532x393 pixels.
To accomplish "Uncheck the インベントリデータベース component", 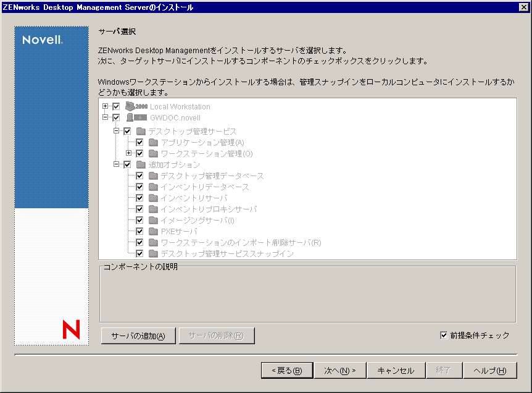I will point(139,187).
